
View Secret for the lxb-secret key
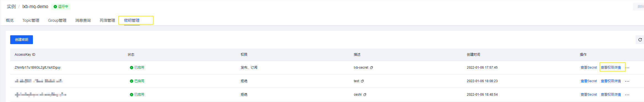click(589, 68)
